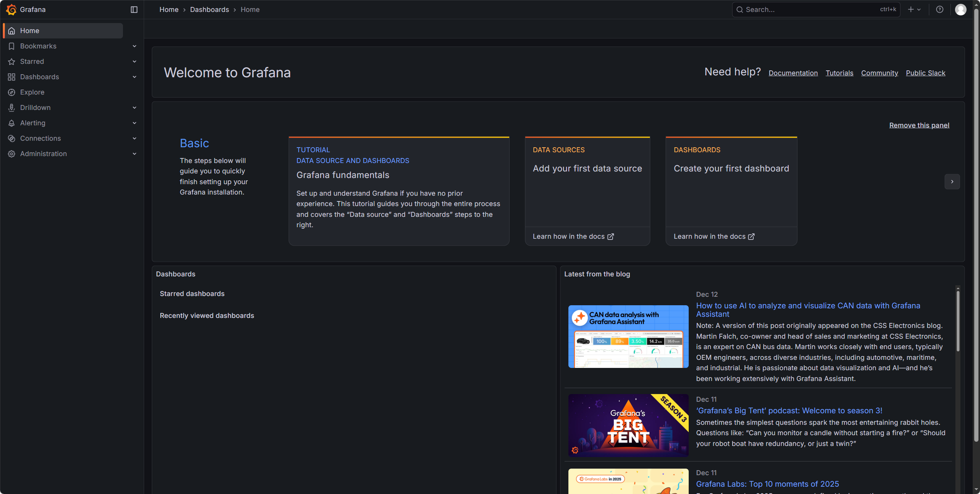Open CAN data with Grafana Assistant article
This screenshot has width=980, height=494.
(x=808, y=310)
